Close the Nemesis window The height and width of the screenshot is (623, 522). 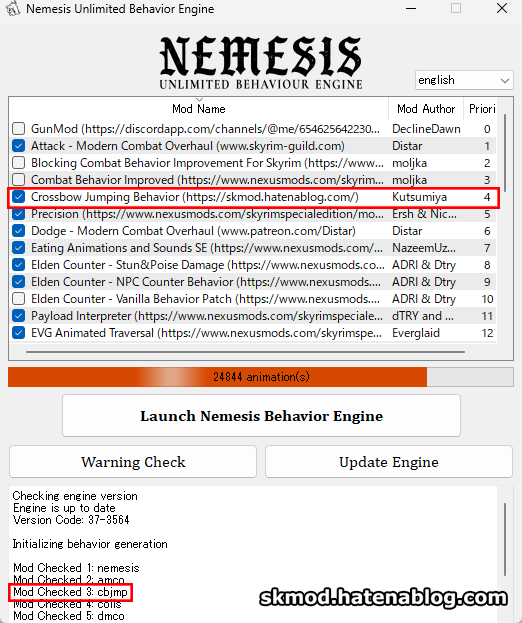pyautogui.click(x=502, y=8)
